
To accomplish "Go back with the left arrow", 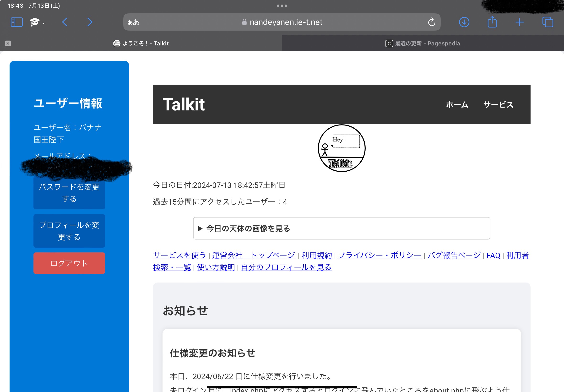I will (x=65, y=22).
